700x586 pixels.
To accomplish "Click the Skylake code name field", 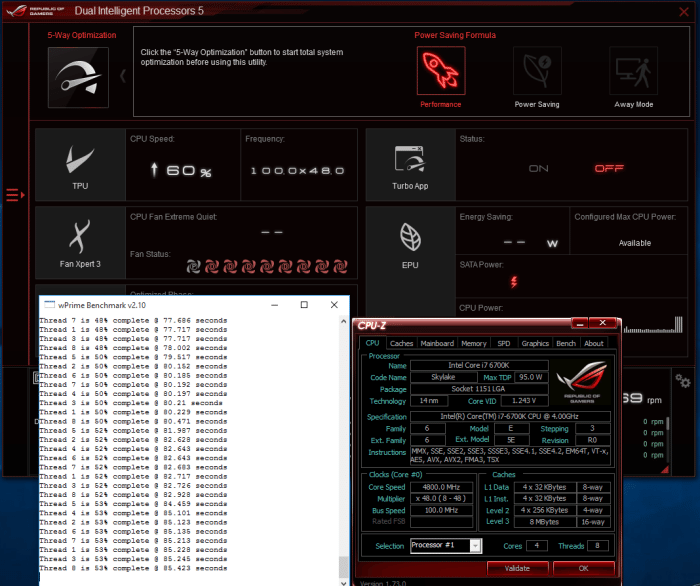I will coord(443,377).
